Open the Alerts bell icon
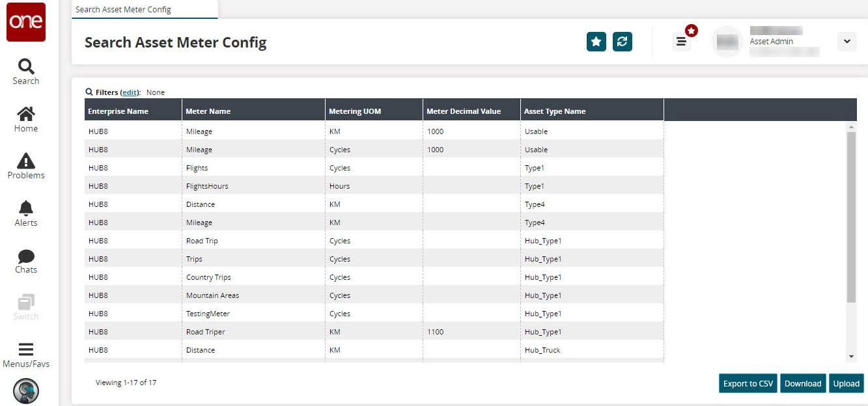The width and height of the screenshot is (868, 406). [x=26, y=213]
